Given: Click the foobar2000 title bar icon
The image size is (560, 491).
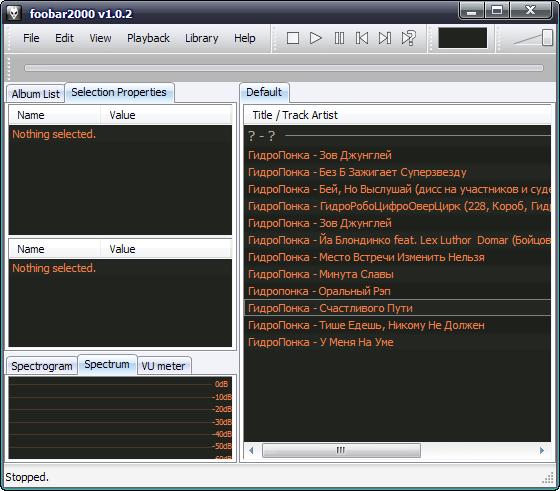Looking at the screenshot, I should (x=14, y=13).
